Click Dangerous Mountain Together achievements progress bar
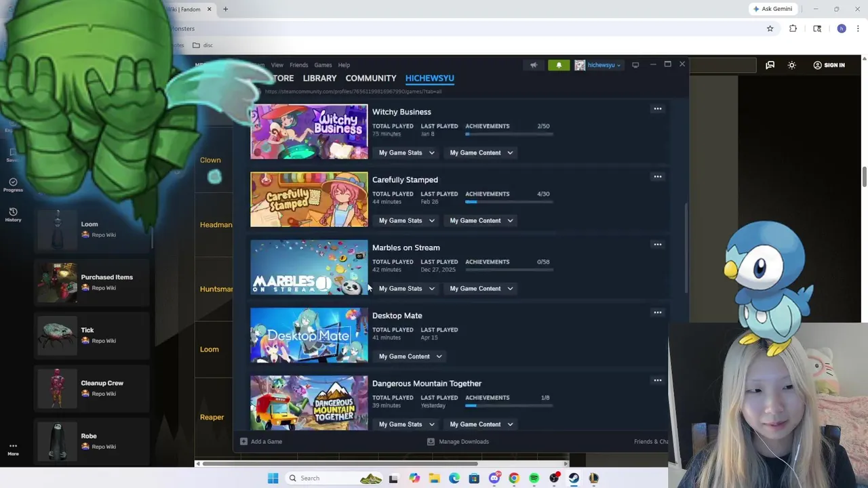This screenshot has width=868, height=488. tap(509, 406)
